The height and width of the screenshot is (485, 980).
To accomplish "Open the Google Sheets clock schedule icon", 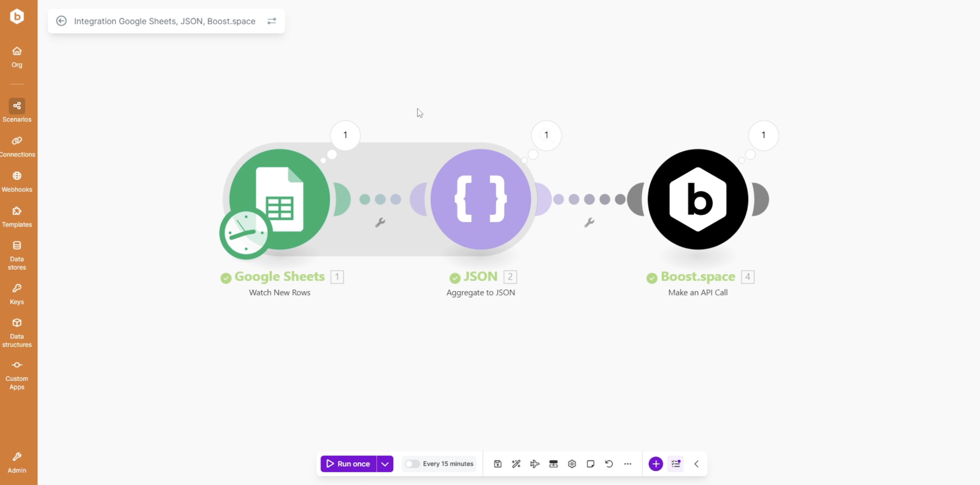I will (x=245, y=233).
